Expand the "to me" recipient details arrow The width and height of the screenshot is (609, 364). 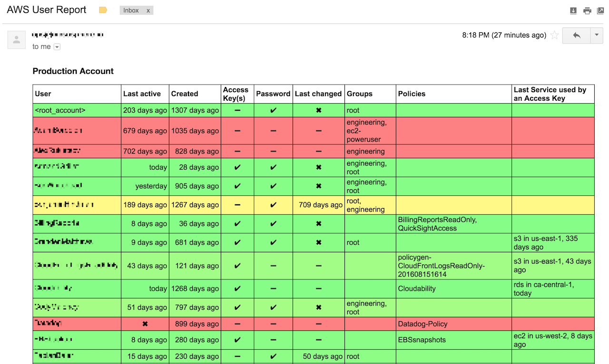pos(57,47)
